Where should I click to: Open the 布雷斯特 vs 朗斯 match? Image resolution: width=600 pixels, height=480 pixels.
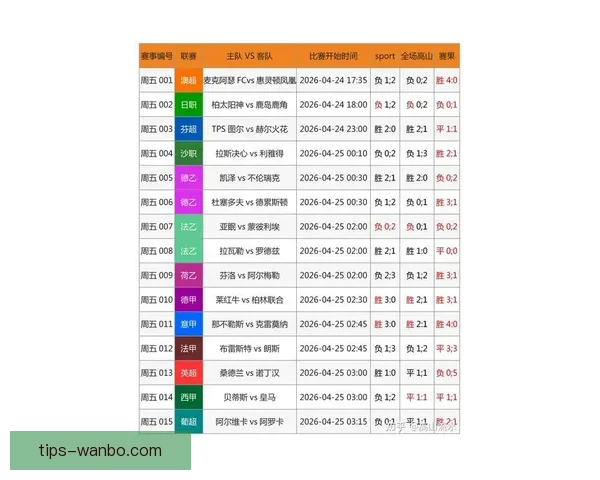(249, 349)
